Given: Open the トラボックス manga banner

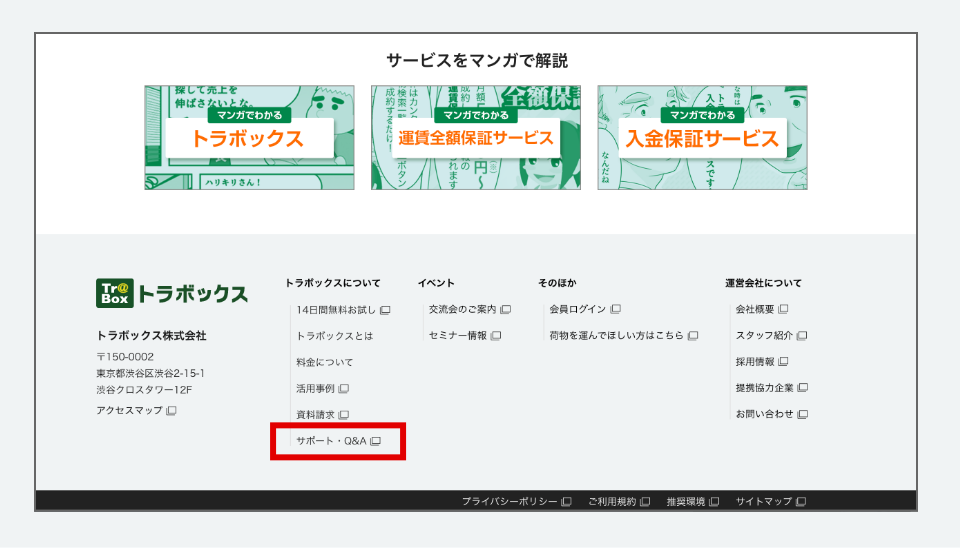Looking at the screenshot, I should click(x=249, y=138).
